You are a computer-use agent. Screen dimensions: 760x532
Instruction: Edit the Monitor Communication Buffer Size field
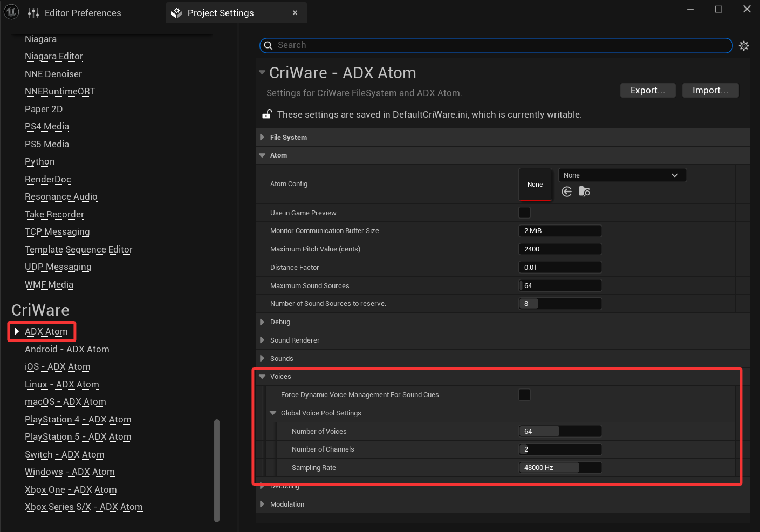[560, 231]
